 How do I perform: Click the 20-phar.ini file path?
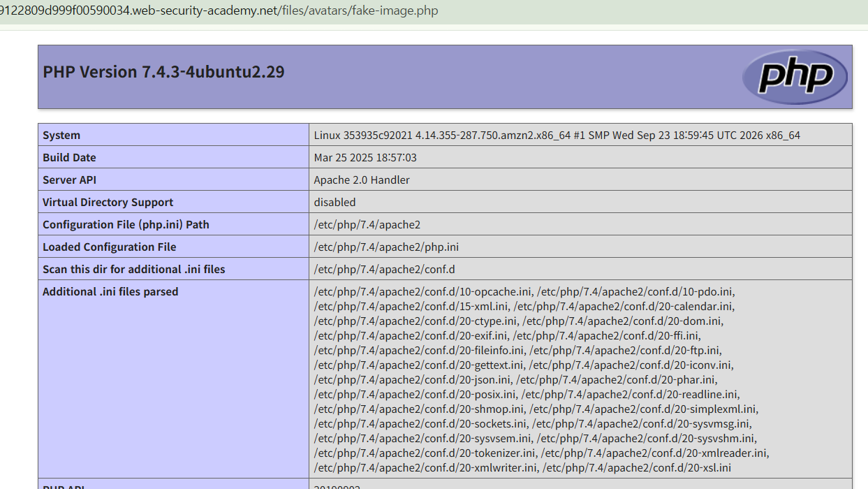click(616, 379)
